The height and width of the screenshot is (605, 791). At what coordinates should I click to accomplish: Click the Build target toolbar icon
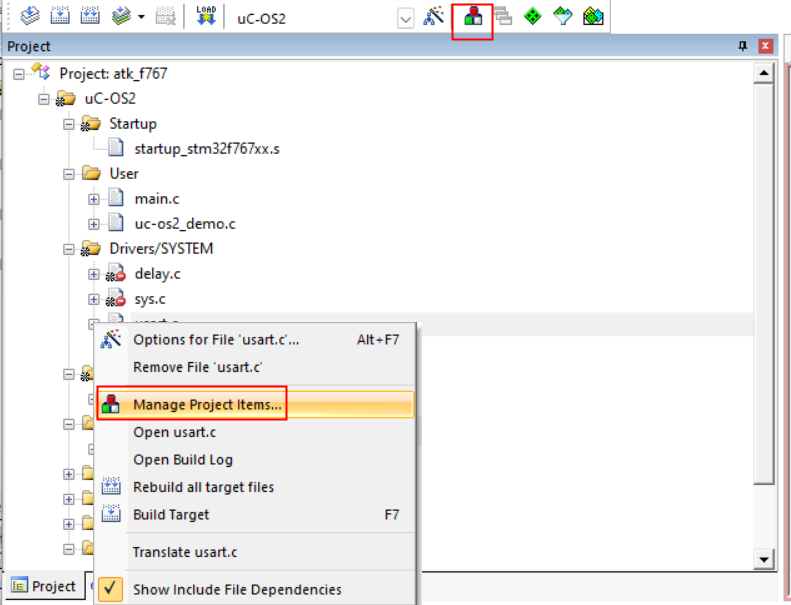click(x=60, y=16)
